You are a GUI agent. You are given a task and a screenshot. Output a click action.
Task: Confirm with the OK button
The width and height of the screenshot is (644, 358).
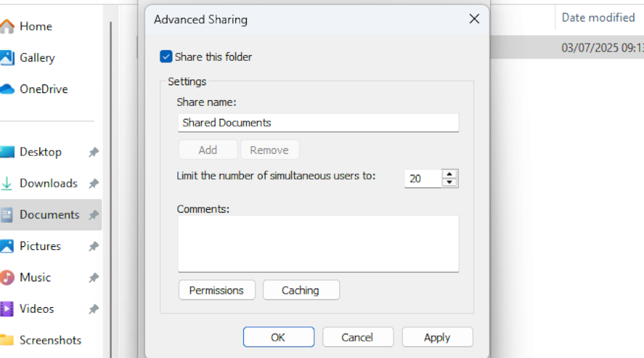point(278,337)
